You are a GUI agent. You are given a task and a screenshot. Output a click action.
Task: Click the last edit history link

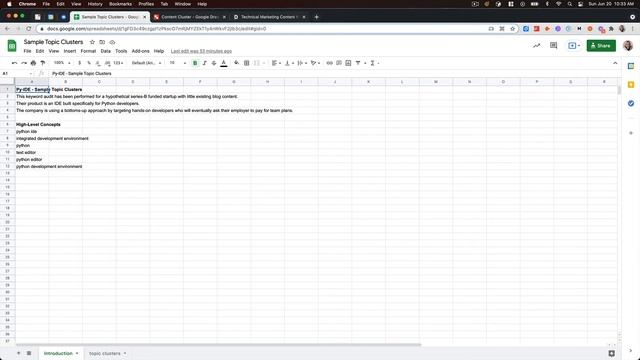click(201, 51)
